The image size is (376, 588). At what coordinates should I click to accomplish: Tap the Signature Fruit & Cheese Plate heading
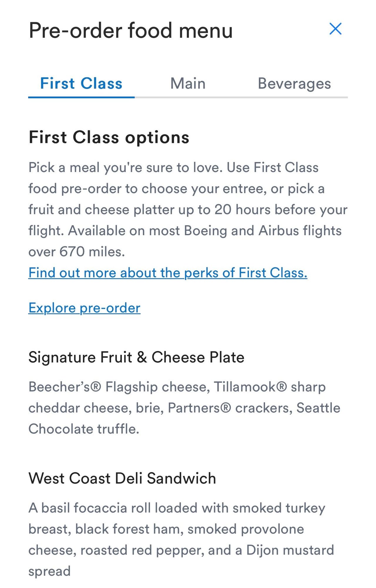coord(136,357)
